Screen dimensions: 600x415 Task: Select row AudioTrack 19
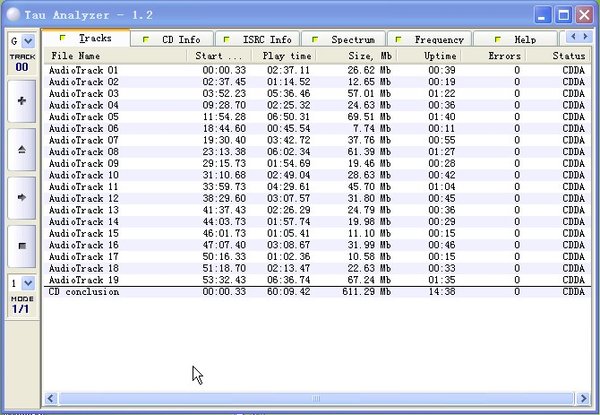(317, 280)
